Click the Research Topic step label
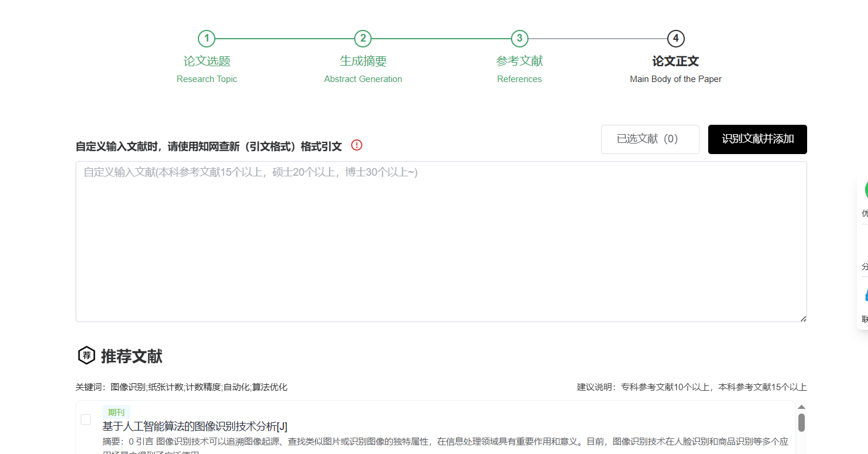 point(207,79)
